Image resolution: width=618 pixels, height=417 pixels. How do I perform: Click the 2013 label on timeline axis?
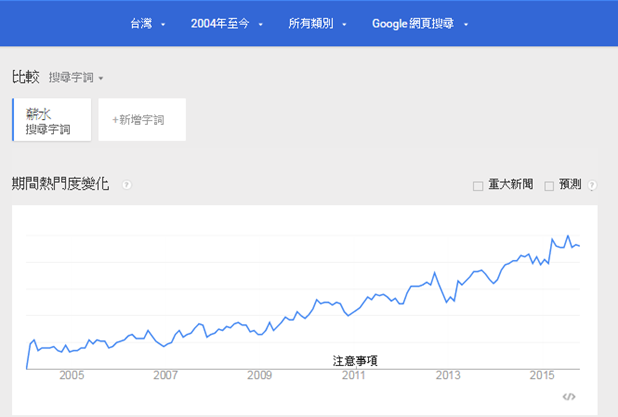pyautogui.click(x=448, y=376)
